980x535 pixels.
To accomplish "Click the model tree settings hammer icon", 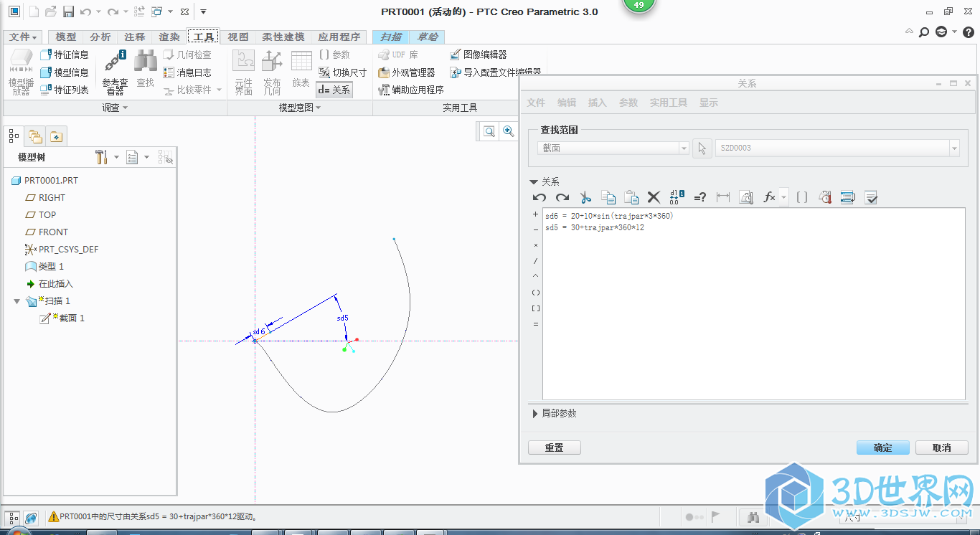I will coord(100,157).
